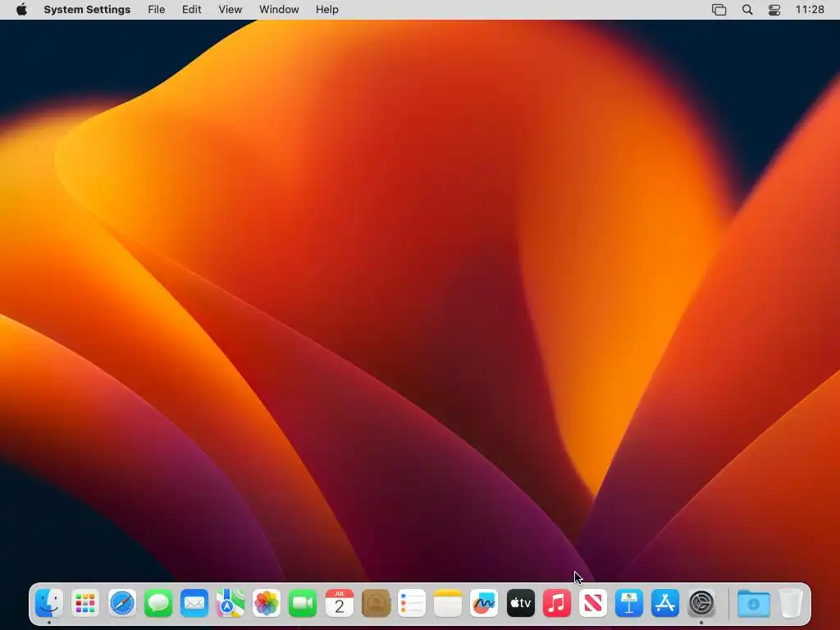Image resolution: width=840 pixels, height=630 pixels.
Task: Open Calendar showing Jul 2
Action: pos(339,603)
